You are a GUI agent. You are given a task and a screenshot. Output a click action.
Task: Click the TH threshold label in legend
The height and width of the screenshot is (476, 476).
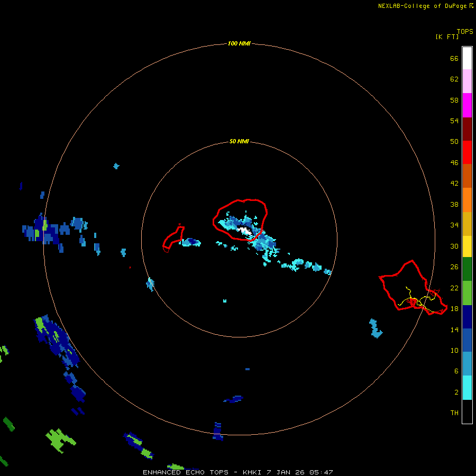[454, 413]
